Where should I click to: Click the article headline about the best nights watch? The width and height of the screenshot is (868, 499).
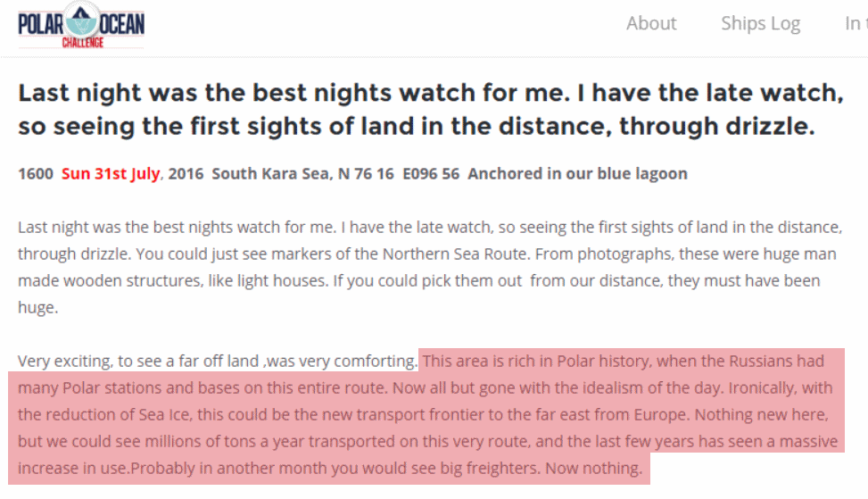[x=431, y=109]
